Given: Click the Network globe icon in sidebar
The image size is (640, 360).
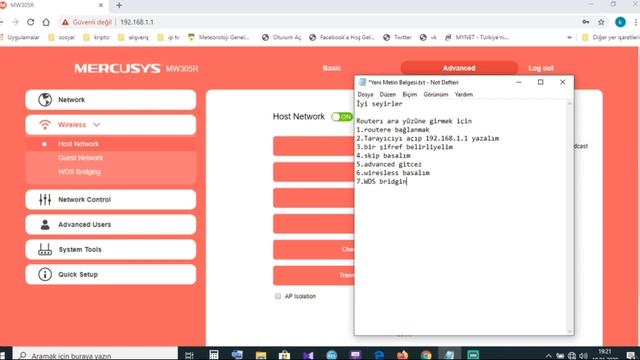Looking at the screenshot, I should point(45,100).
